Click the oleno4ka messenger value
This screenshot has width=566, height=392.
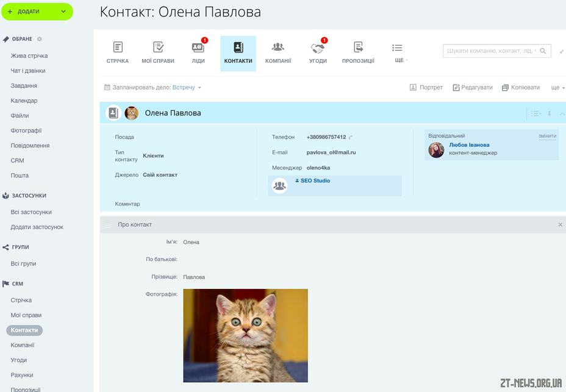click(x=318, y=168)
